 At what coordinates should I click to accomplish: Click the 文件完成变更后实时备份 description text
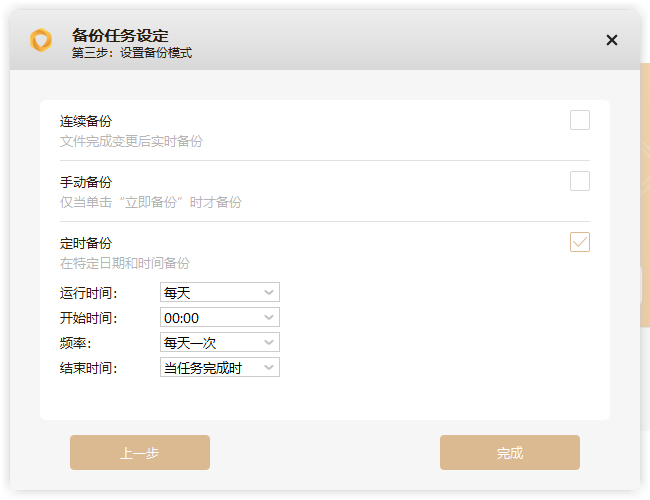coord(131,141)
